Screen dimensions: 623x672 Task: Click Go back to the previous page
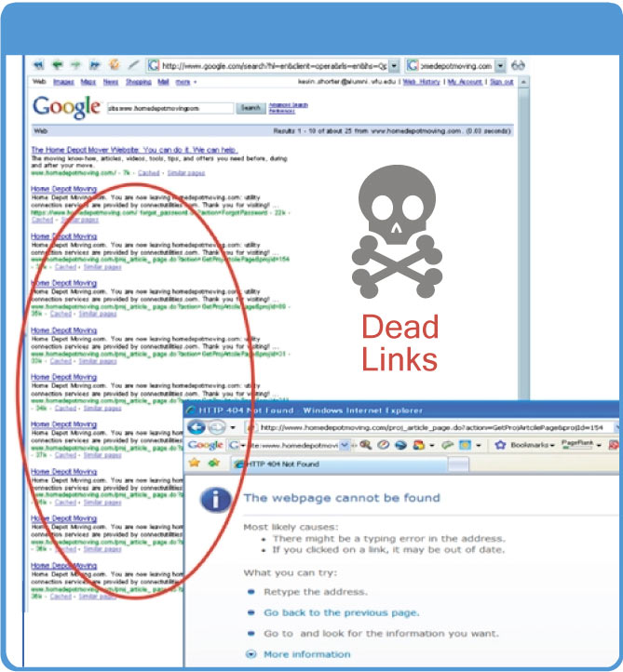[341, 612]
